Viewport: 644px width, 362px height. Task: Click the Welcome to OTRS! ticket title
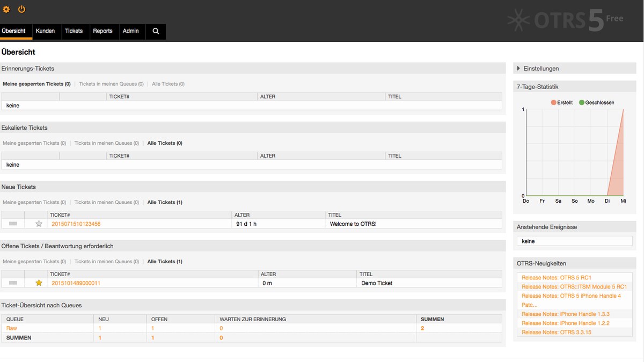pos(353,224)
